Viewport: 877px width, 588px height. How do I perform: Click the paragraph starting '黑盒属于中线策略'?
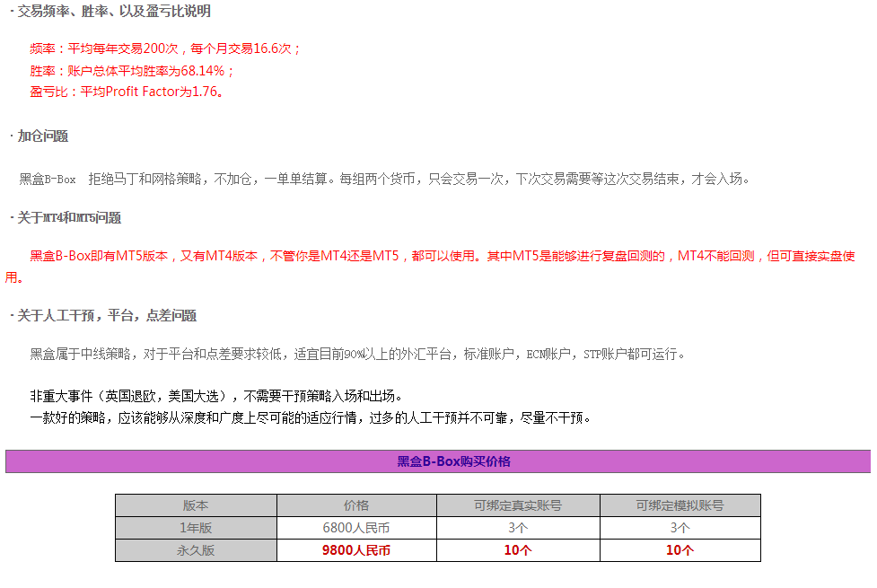[x=357, y=354]
